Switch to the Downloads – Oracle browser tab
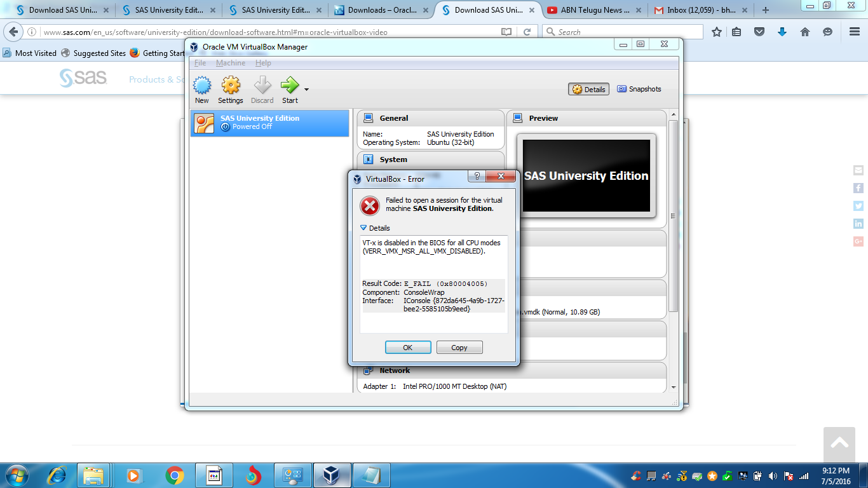The height and width of the screenshot is (488, 868). [x=382, y=10]
